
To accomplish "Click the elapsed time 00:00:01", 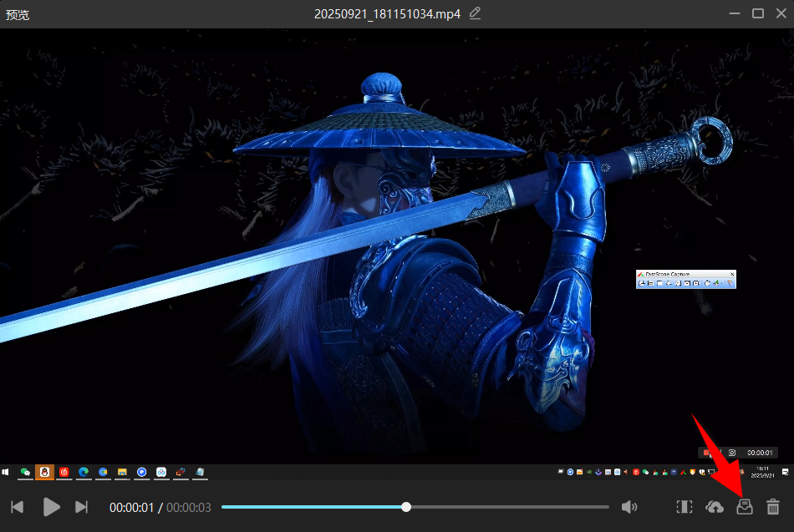I will tap(131, 508).
